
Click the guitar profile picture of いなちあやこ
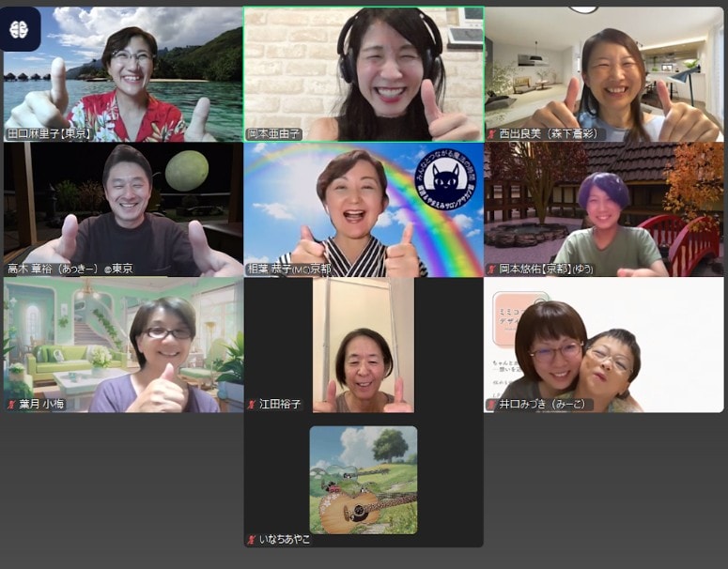tap(364, 480)
